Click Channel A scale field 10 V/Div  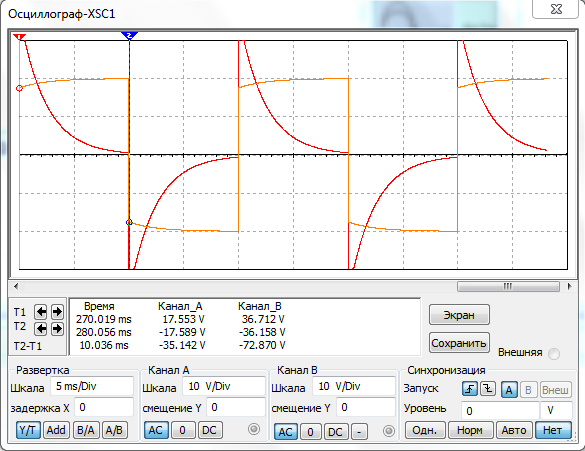pyautogui.click(x=224, y=386)
